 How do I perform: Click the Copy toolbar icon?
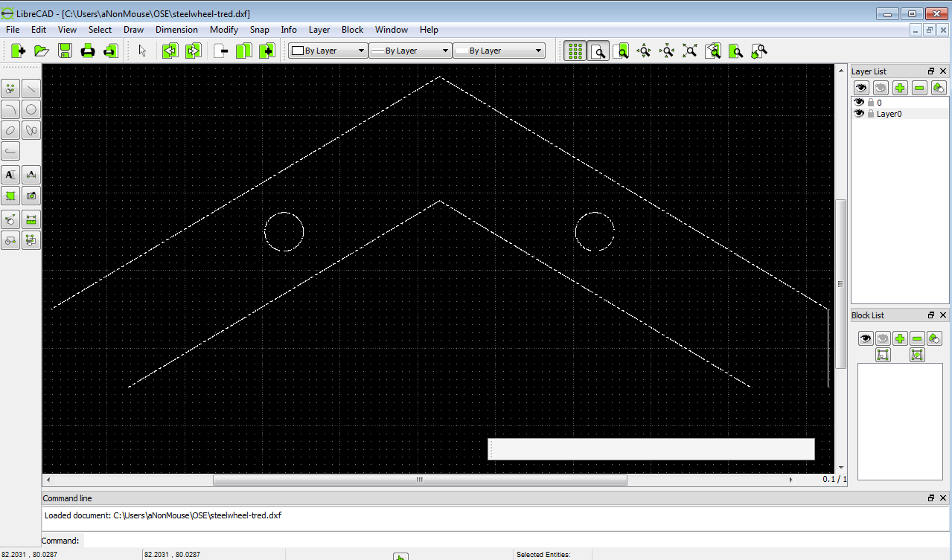click(x=244, y=51)
